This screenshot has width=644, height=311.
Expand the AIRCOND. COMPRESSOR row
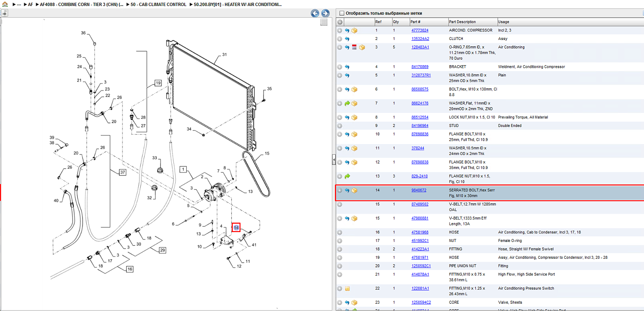340,30
